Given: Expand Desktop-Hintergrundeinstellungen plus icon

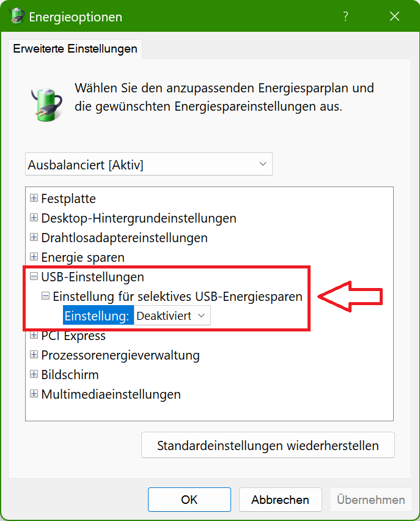Looking at the screenshot, I should pyautogui.click(x=34, y=218).
